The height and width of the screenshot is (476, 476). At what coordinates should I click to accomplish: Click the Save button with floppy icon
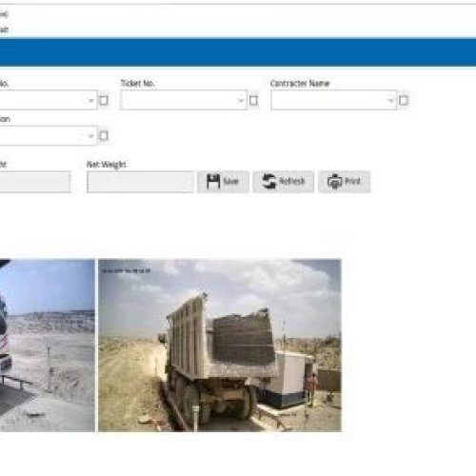tap(223, 182)
